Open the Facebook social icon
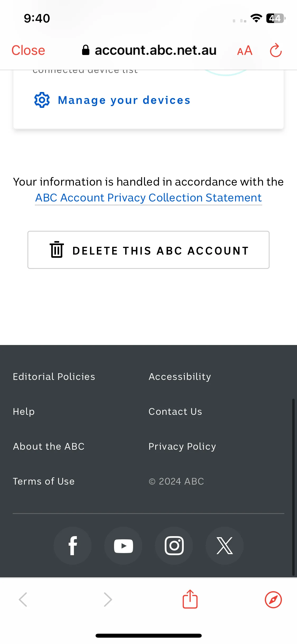 [73, 546]
